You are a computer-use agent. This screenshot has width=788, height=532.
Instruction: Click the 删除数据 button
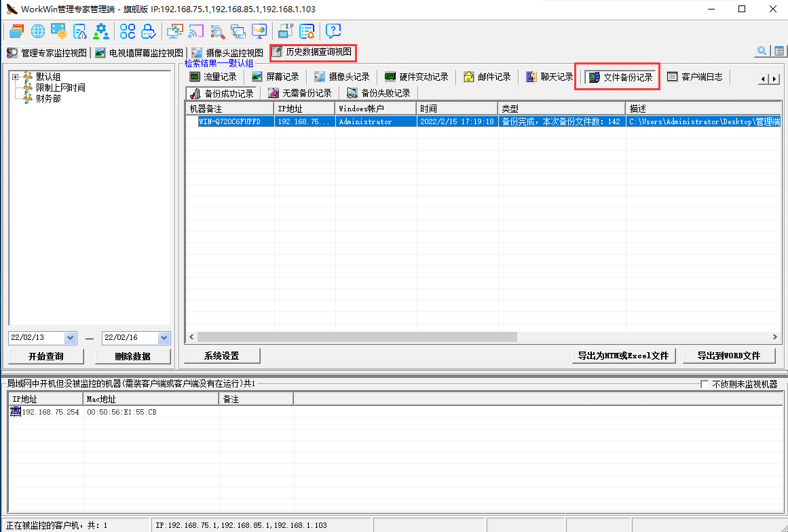132,356
